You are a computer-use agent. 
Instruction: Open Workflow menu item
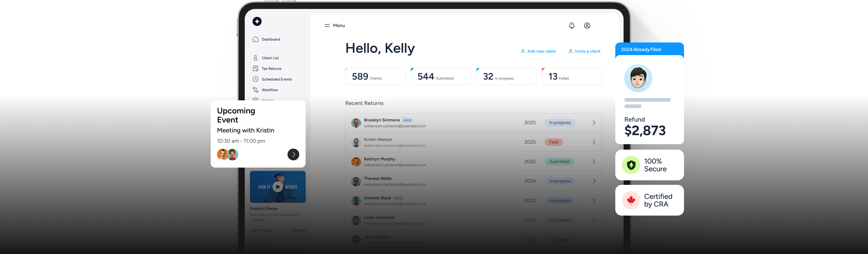click(x=270, y=90)
